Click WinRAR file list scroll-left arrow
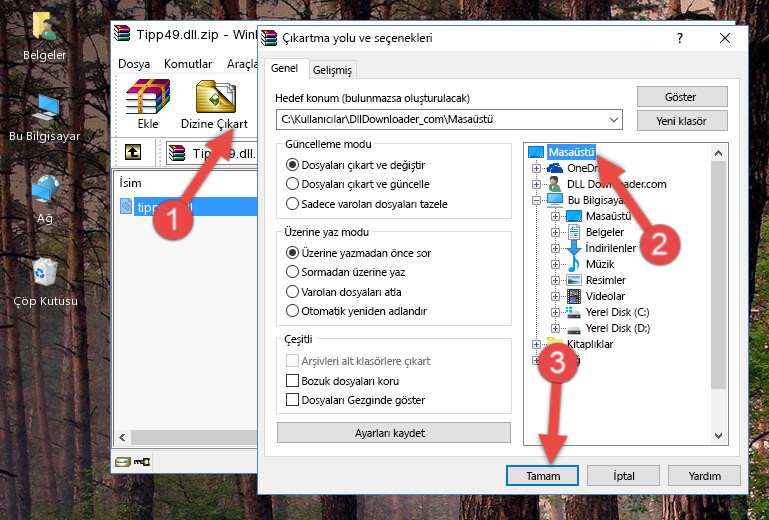Screen dimensions: 769x520 pyautogui.click(x=123, y=437)
